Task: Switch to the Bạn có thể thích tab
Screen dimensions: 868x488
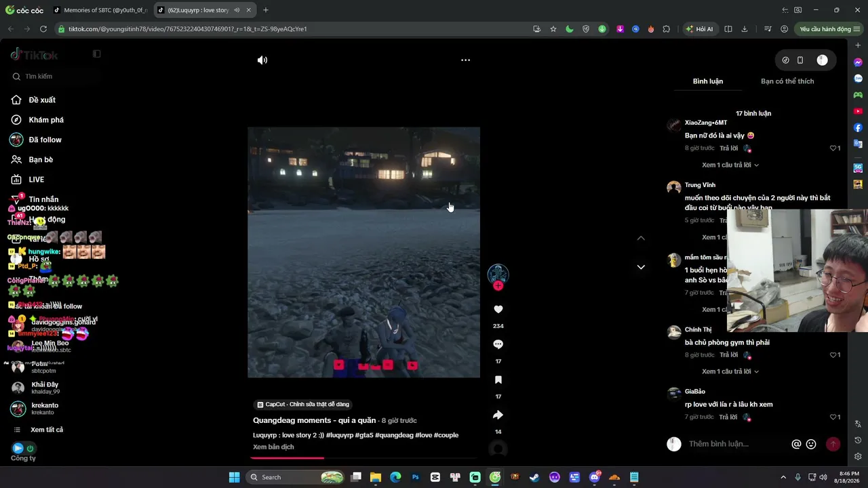Action: click(787, 81)
